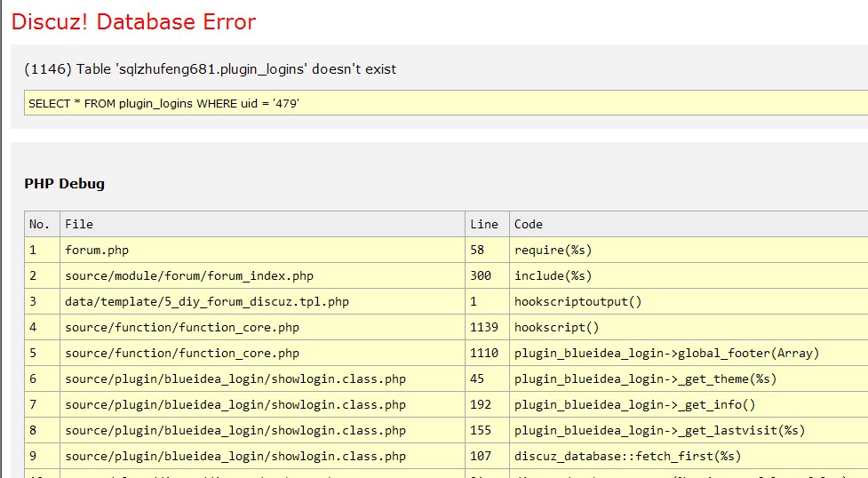Click line number 58
The image size is (868, 478).
click(x=477, y=250)
